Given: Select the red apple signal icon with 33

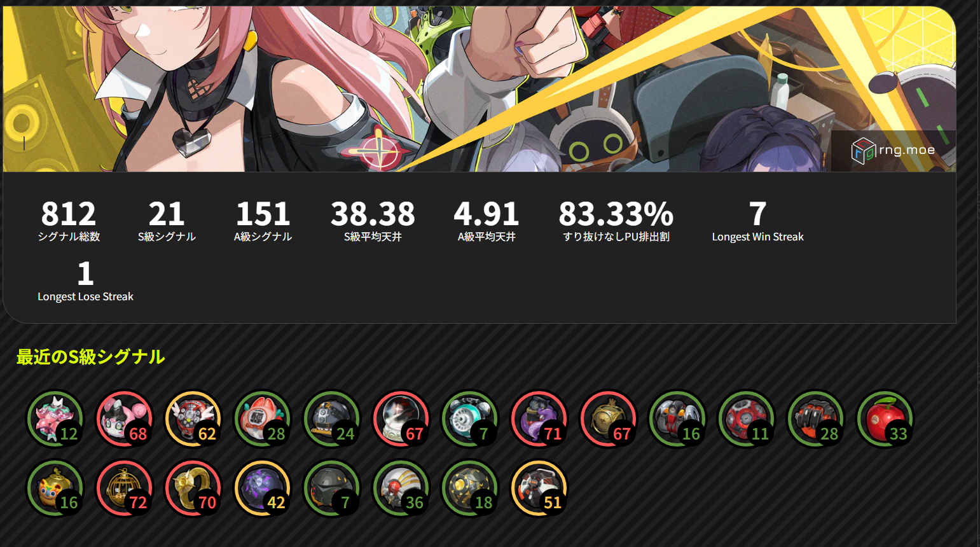Looking at the screenshot, I should [x=885, y=419].
